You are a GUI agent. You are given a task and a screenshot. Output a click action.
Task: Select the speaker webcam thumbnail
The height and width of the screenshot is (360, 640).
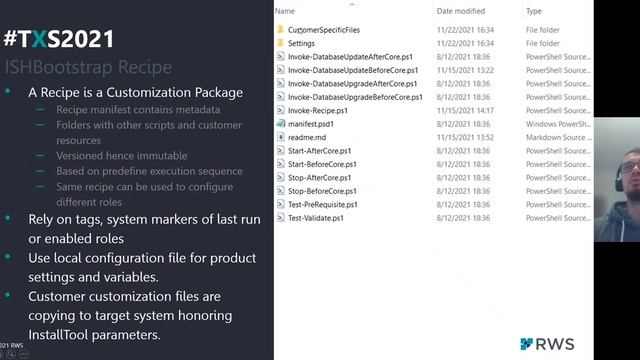(617, 180)
